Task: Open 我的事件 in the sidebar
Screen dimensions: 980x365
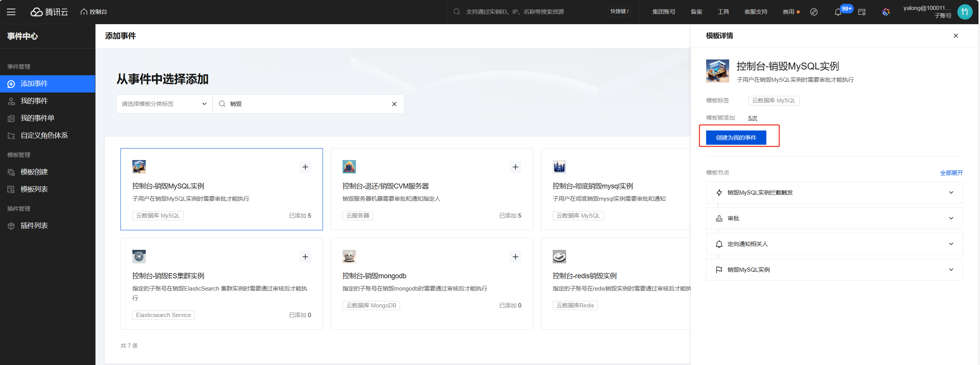Action: click(34, 101)
